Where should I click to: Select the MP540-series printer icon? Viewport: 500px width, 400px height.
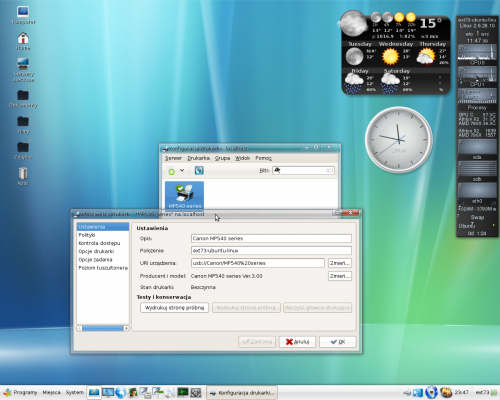click(184, 196)
